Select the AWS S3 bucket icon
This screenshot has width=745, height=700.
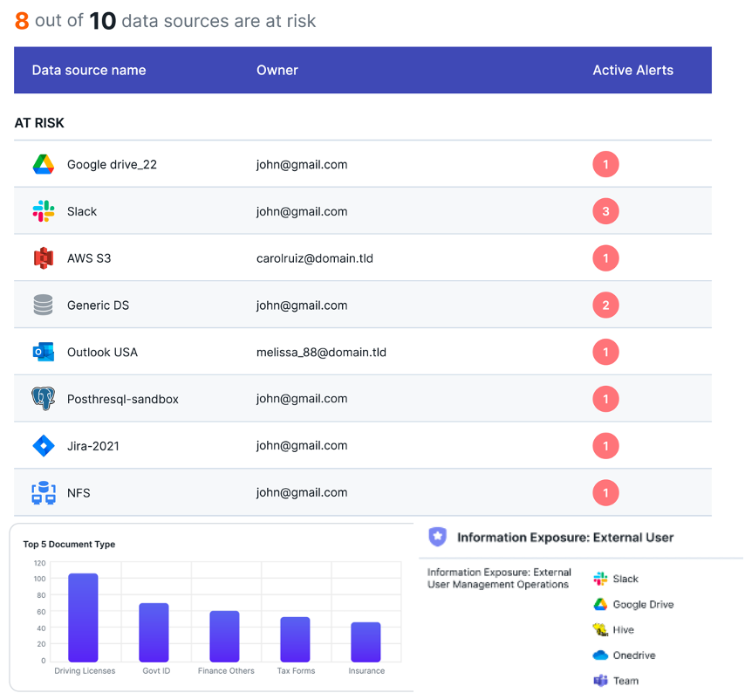[44, 258]
